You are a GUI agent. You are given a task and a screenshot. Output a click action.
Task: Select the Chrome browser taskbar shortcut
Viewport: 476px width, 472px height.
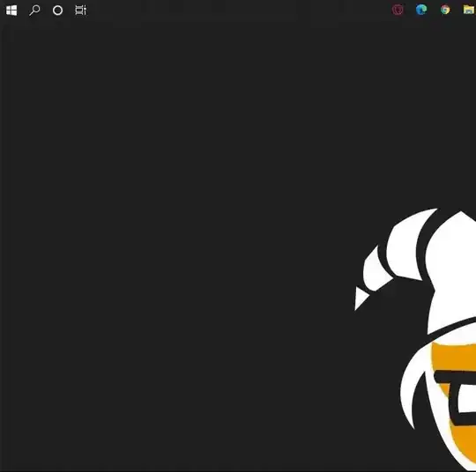[x=445, y=10]
